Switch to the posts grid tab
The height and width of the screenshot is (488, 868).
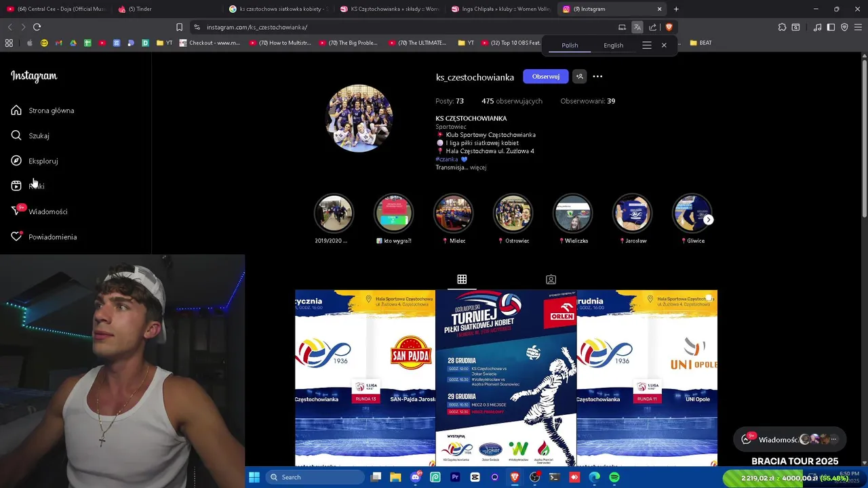462,279
